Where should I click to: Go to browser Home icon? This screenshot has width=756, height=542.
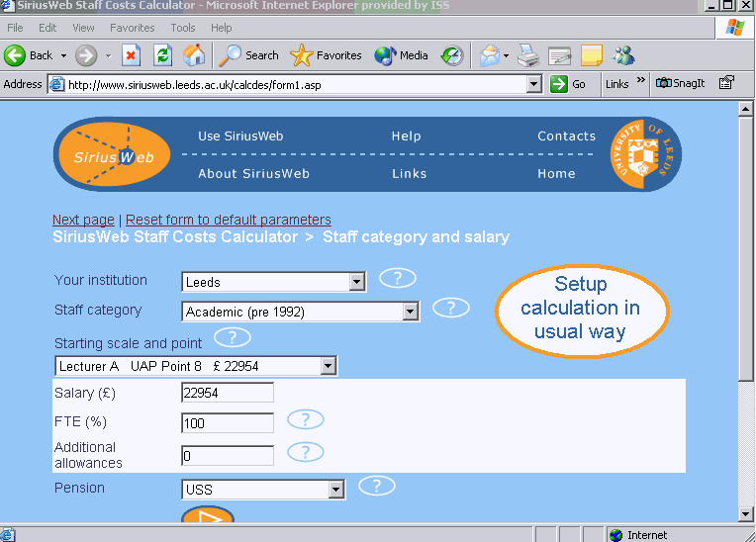coord(195,55)
